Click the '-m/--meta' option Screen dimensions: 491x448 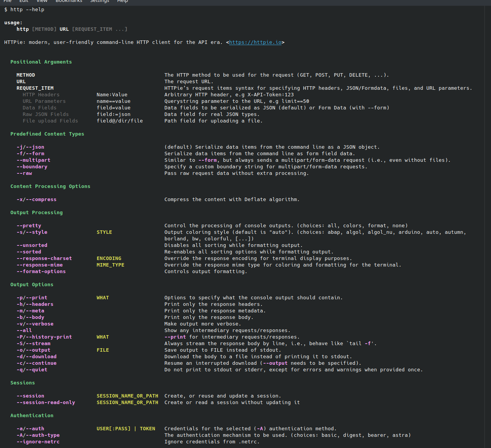pos(30,311)
